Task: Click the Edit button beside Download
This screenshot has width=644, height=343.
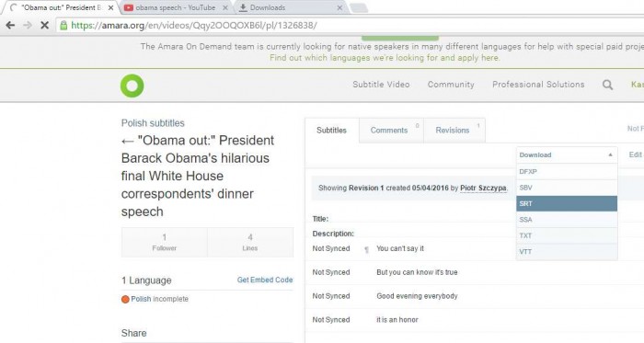Action: tap(635, 154)
